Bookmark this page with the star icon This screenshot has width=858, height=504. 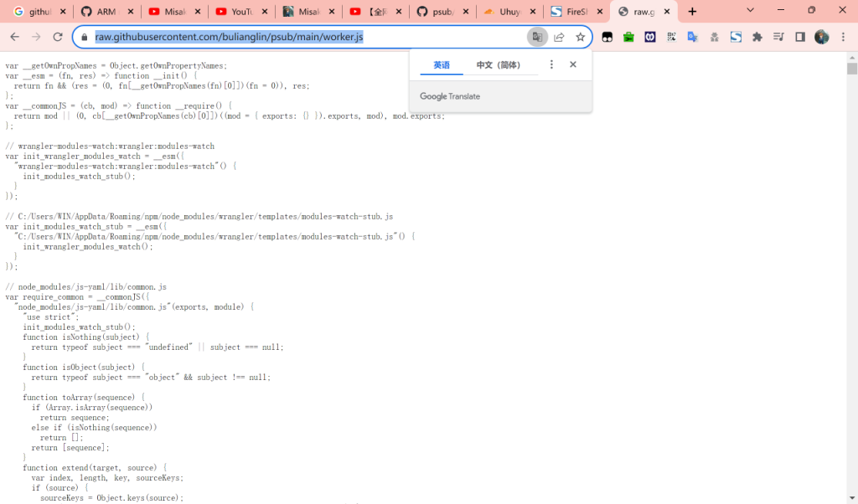580,37
